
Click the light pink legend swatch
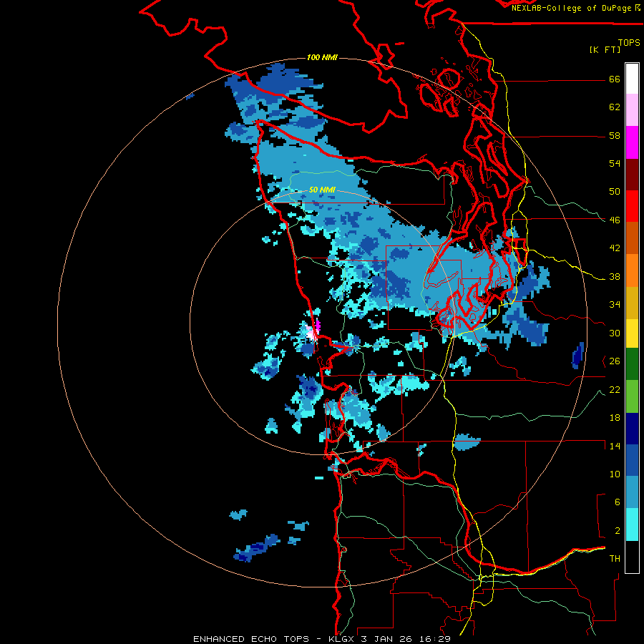click(x=632, y=109)
